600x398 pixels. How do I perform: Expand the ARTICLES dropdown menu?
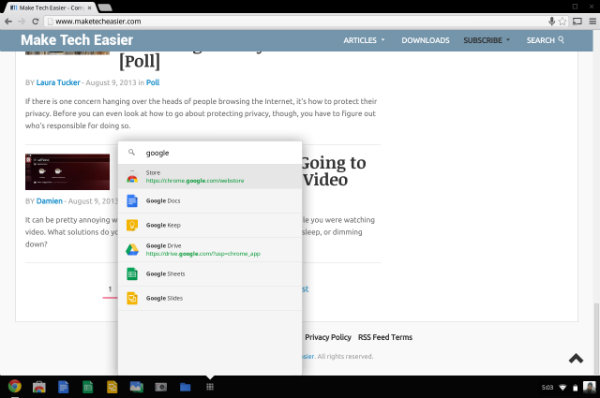coord(364,40)
